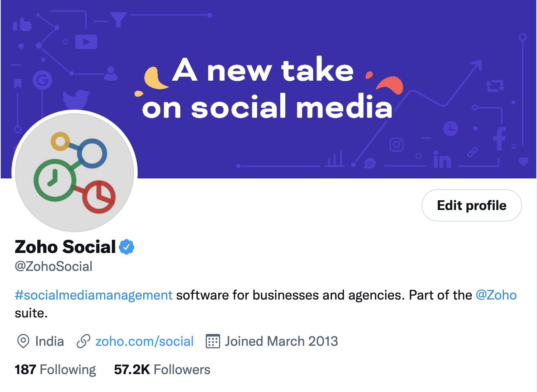Open the @Zoho mention link
The image size is (537, 392).
496,295
